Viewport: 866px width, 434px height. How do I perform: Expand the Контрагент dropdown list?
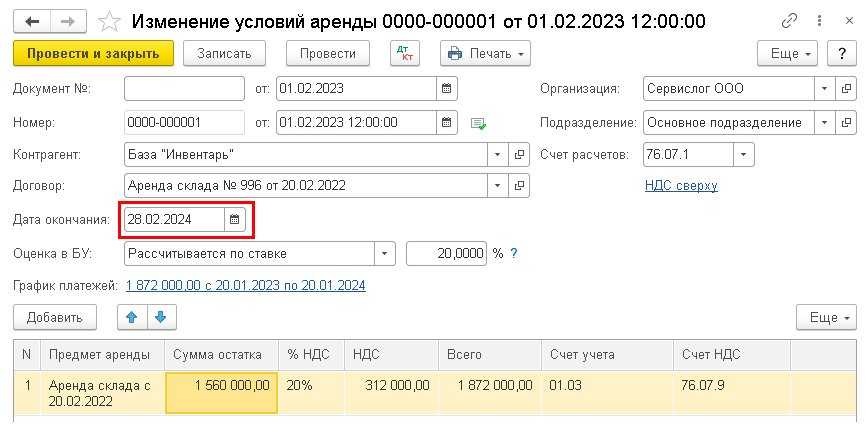click(x=498, y=155)
